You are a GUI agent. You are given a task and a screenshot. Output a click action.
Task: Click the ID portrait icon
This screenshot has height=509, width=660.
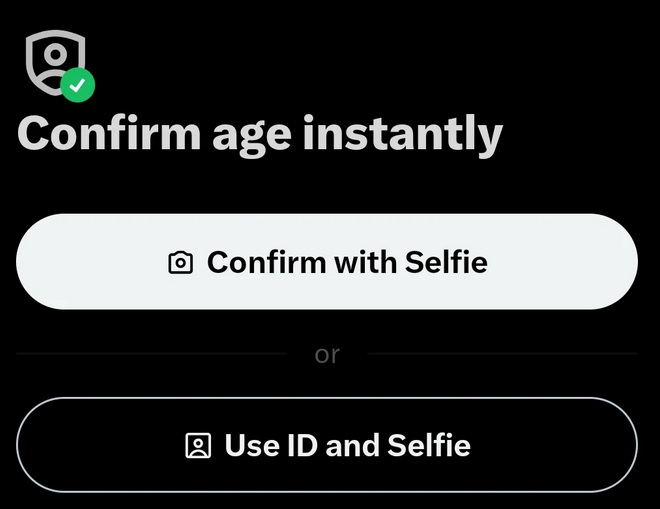198,445
